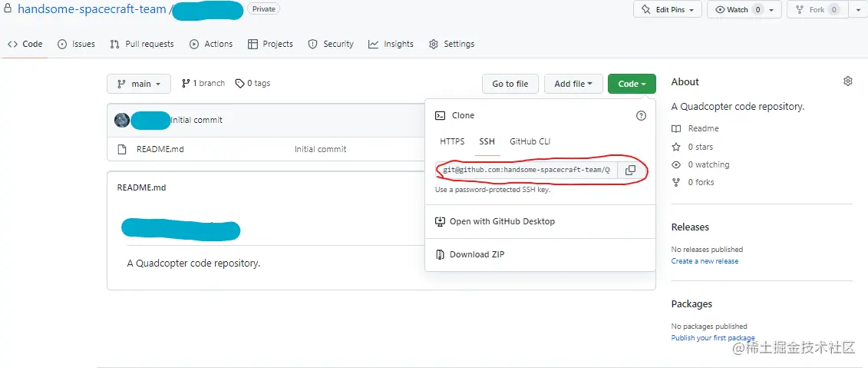Image resolution: width=868 pixels, height=368 pixels.
Task: Open the README.md file link
Action: (160, 149)
